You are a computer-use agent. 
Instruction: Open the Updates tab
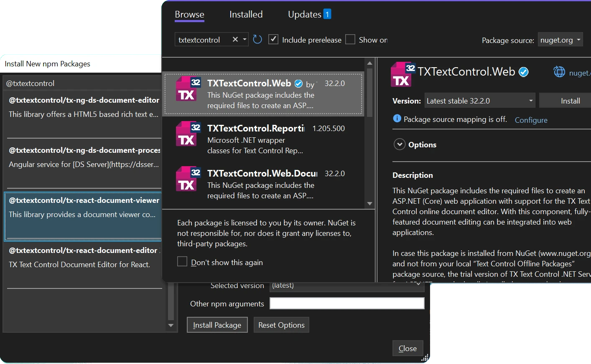pyautogui.click(x=309, y=15)
